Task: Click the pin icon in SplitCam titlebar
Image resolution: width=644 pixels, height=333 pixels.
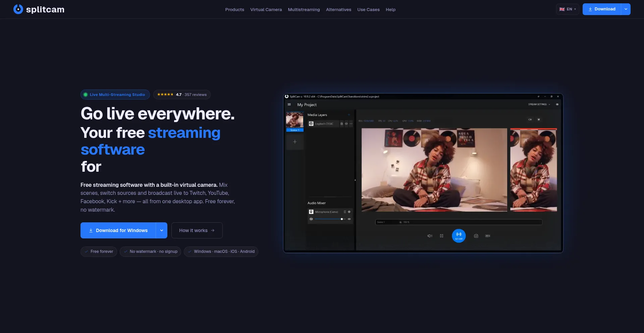Action: click(539, 97)
